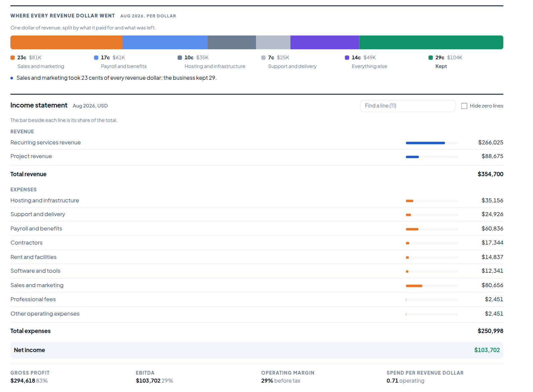Select the Contractors expense line

click(257, 243)
